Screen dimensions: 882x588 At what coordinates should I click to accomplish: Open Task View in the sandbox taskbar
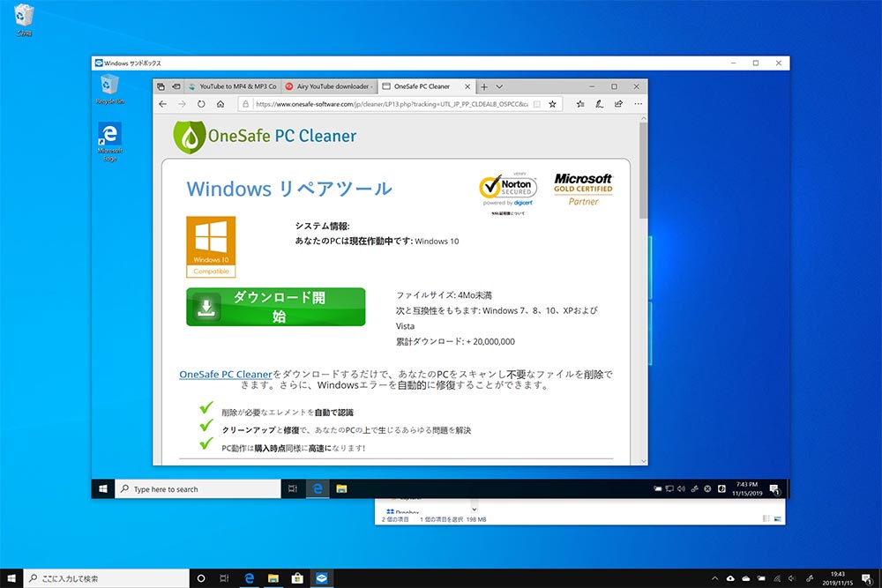click(x=293, y=489)
